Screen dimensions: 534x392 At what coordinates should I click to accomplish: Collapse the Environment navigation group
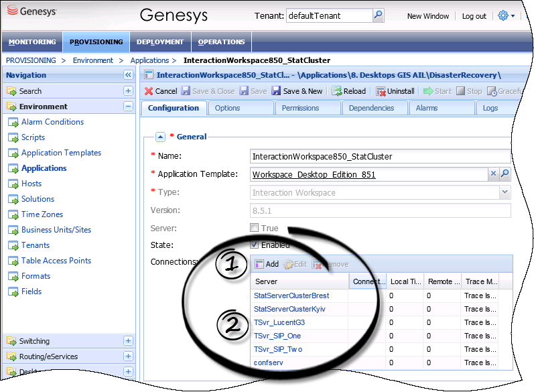(x=128, y=107)
